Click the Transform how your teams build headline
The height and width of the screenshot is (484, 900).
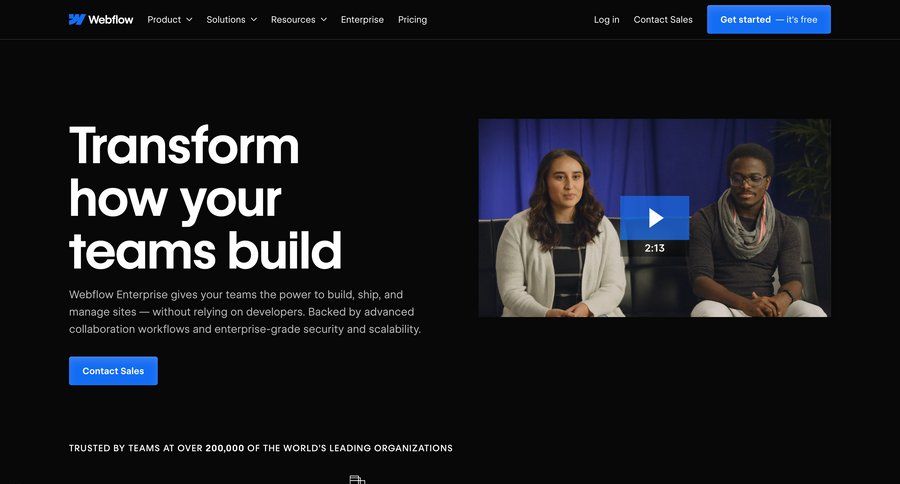[205, 198]
